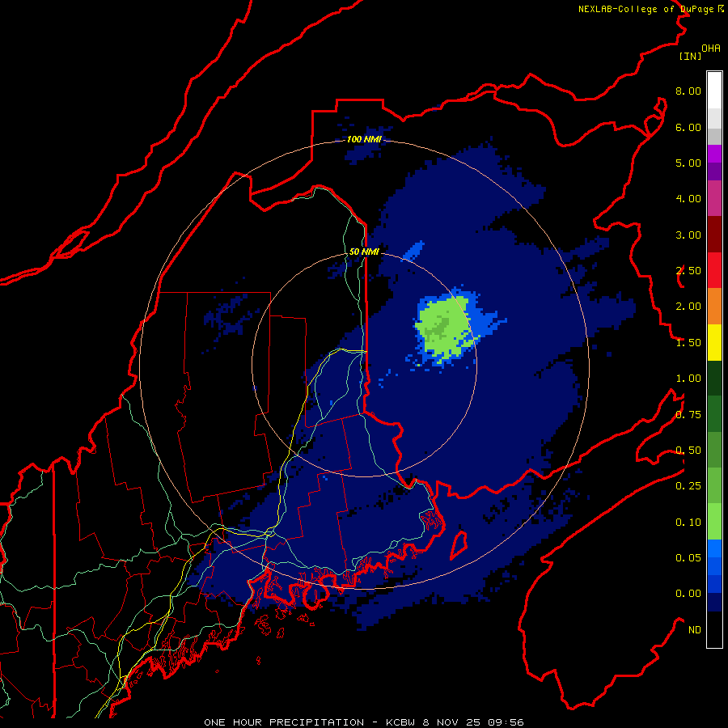Click the 0.75 legend value

pyautogui.click(x=688, y=415)
